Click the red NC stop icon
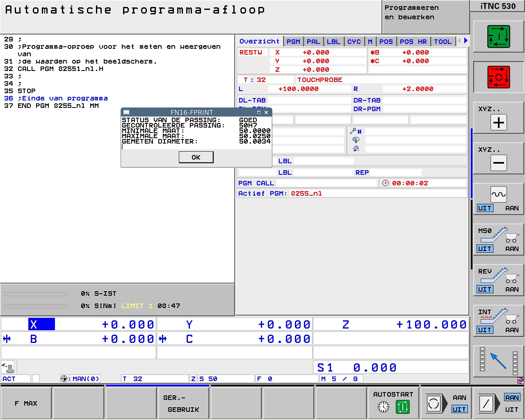525x420 pixels. [x=499, y=77]
